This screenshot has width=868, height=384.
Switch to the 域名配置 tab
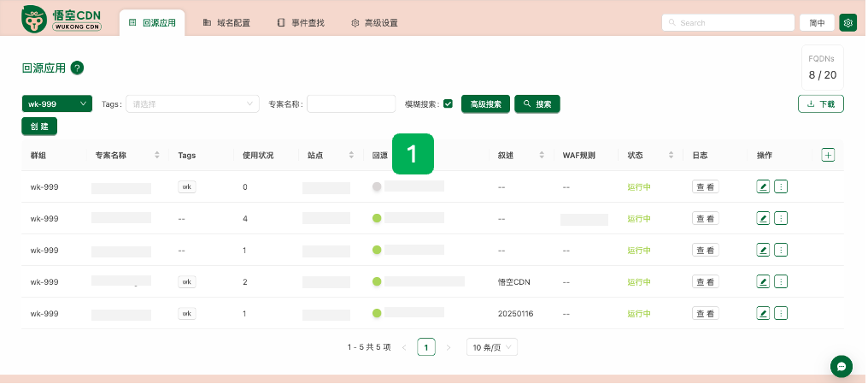click(226, 23)
